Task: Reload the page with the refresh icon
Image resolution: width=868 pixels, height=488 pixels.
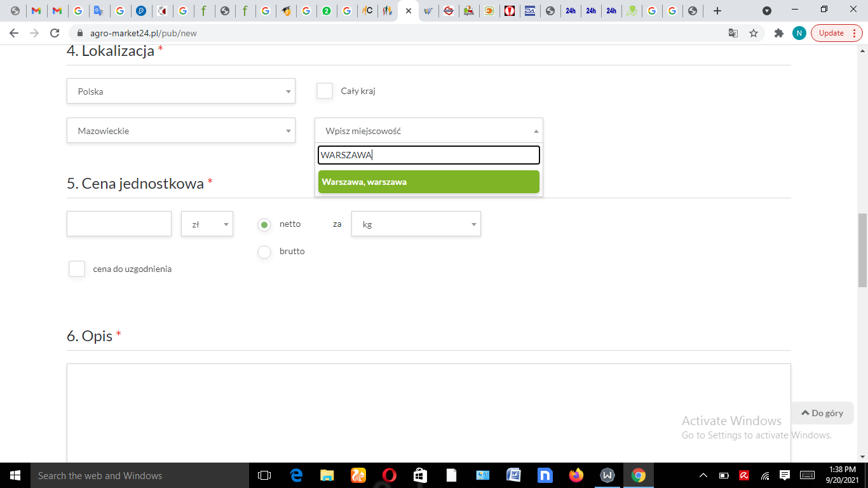Action: pyautogui.click(x=55, y=33)
